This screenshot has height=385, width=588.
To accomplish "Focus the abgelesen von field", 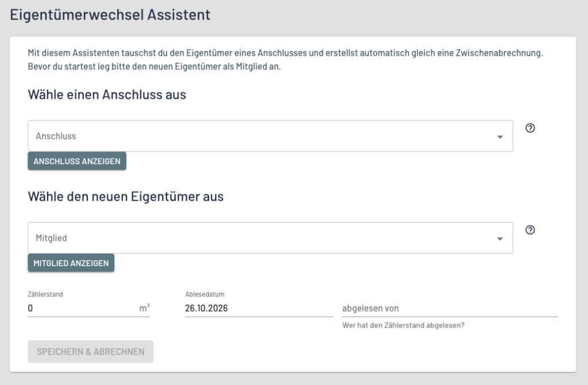I will tap(450, 308).
